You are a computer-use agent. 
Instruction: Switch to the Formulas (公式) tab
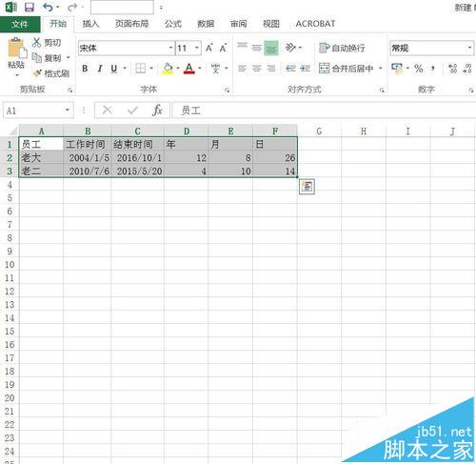(172, 24)
